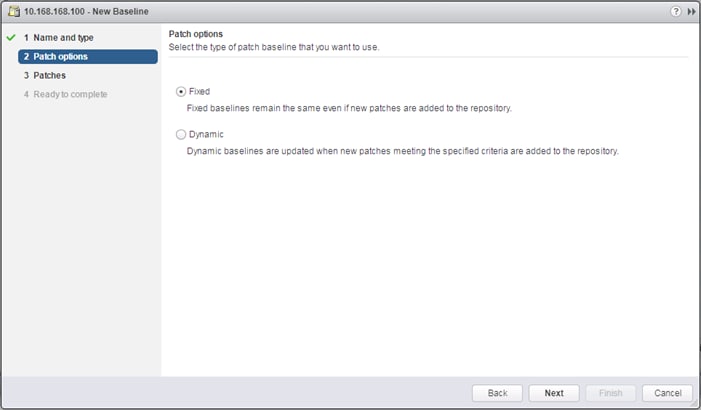The width and height of the screenshot is (701, 410).
Task: Click the Fixed option label
Action: point(199,92)
